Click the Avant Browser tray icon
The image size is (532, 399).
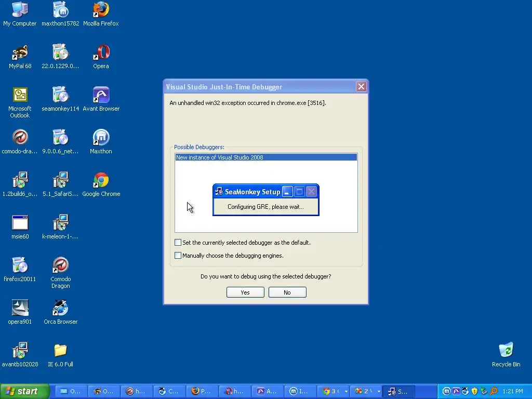pyautogui.click(x=456, y=391)
